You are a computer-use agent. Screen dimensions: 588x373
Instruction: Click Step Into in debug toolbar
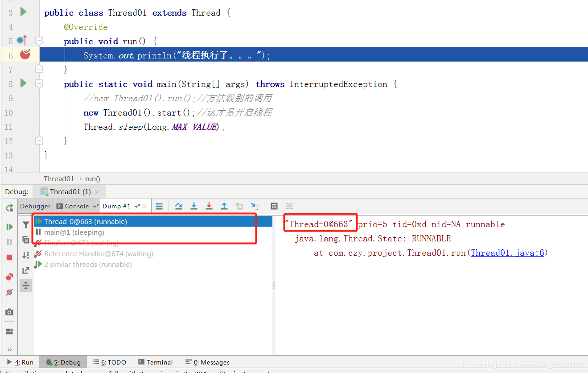coord(194,206)
